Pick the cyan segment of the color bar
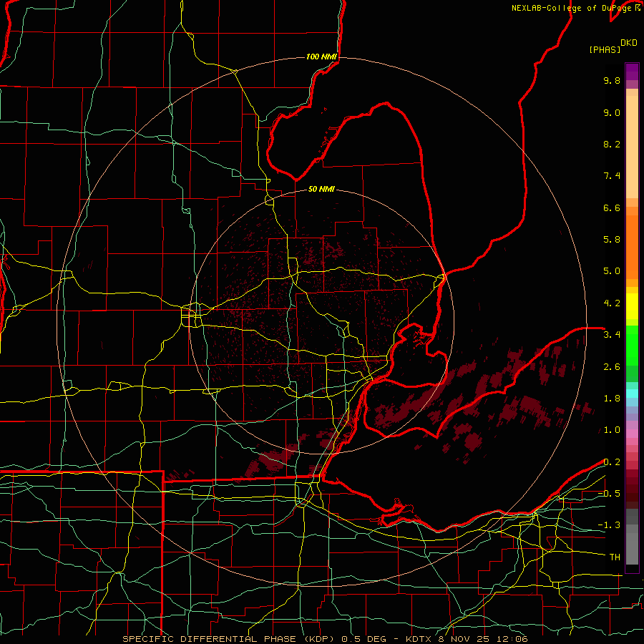644x644 pixels. pos(632,394)
